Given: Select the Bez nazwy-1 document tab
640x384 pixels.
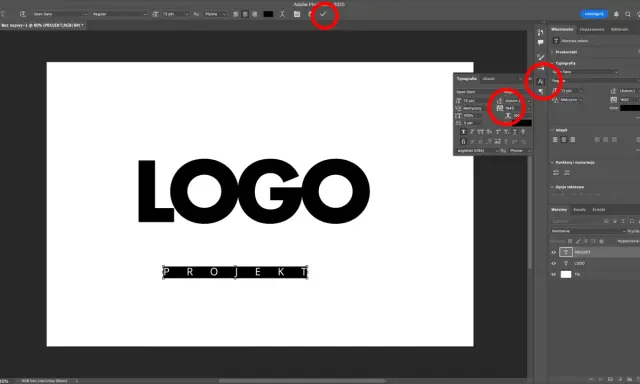Looking at the screenshot, I should (x=42, y=25).
